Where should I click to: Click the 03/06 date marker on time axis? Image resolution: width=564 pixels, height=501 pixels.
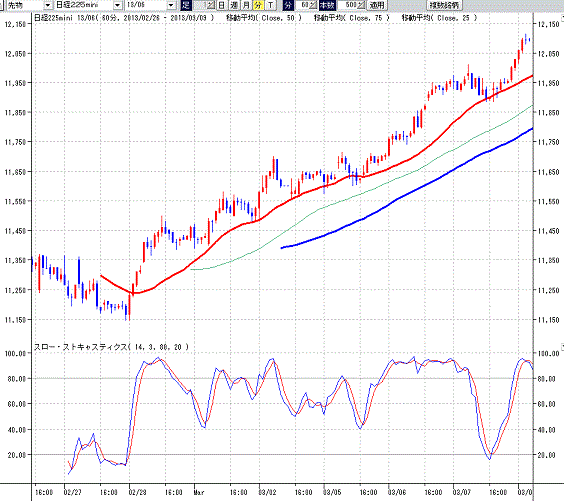coord(397,492)
